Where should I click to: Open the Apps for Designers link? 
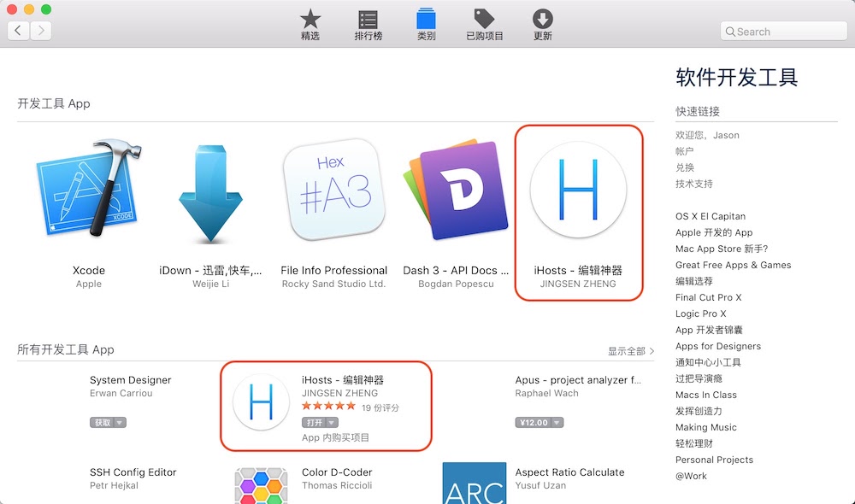point(718,346)
